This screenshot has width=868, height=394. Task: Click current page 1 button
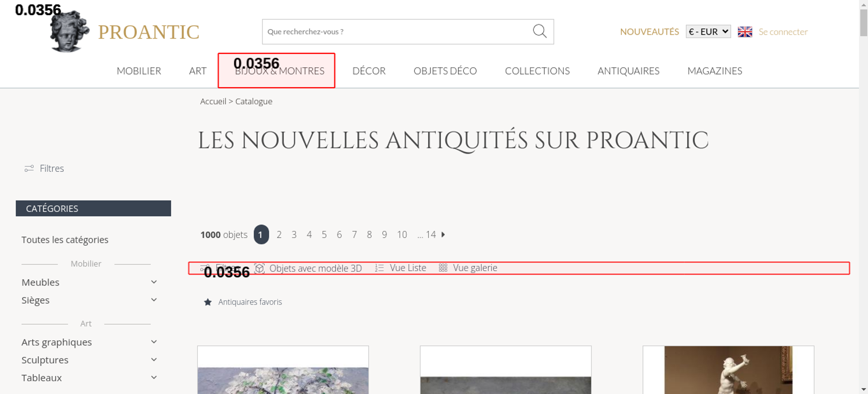261,234
